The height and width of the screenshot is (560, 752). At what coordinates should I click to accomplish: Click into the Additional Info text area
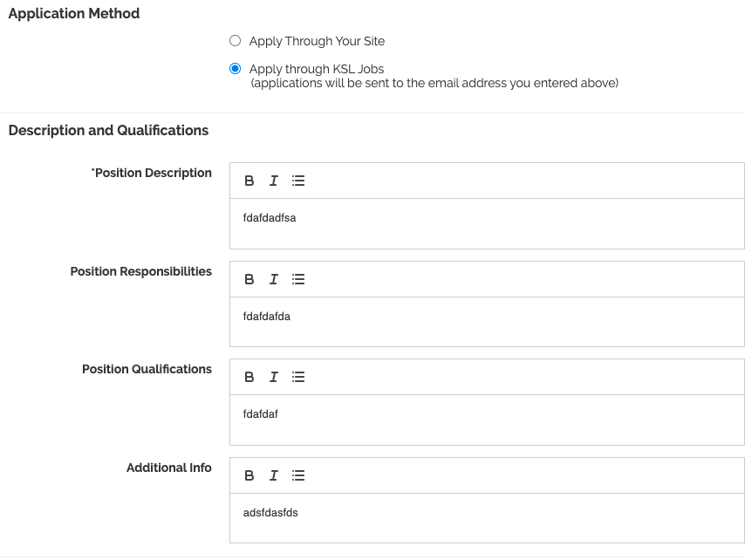pos(487,518)
